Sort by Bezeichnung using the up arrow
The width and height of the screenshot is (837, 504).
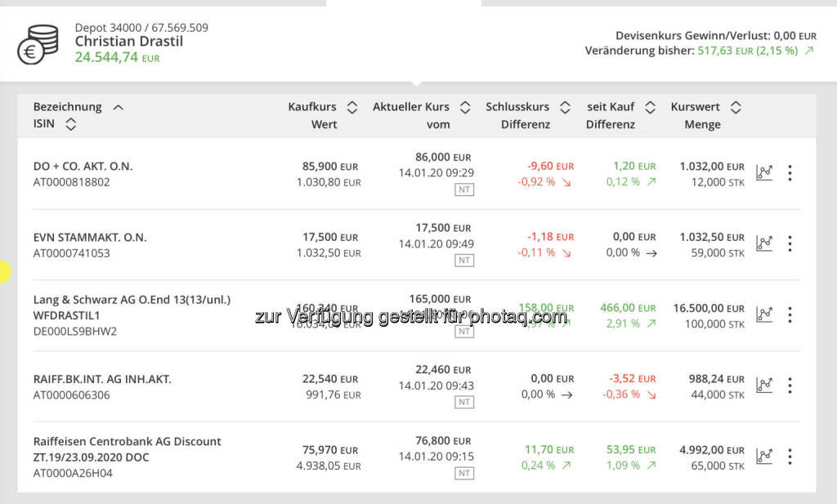tap(118, 107)
